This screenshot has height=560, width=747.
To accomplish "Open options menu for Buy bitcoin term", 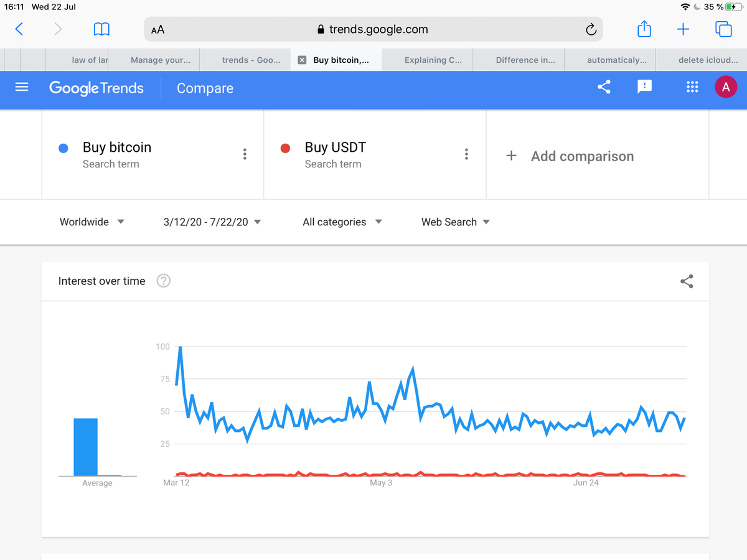I will 245,154.
